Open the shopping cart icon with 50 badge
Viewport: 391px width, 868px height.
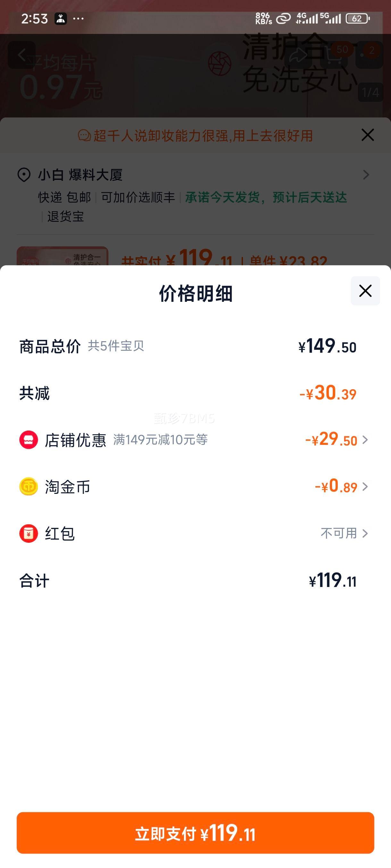point(334,55)
